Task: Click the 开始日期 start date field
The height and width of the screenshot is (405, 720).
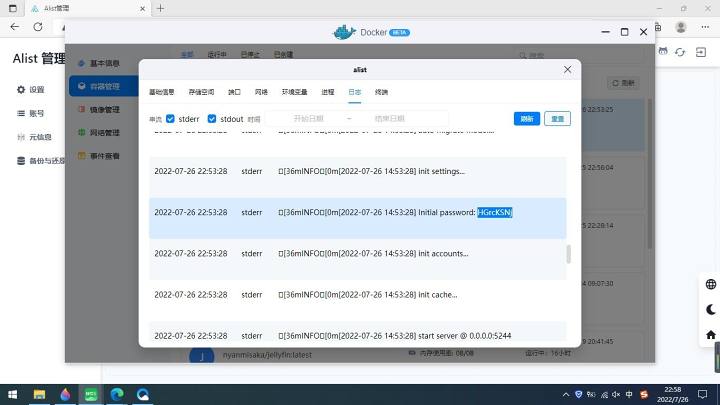Action: click(308, 119)
